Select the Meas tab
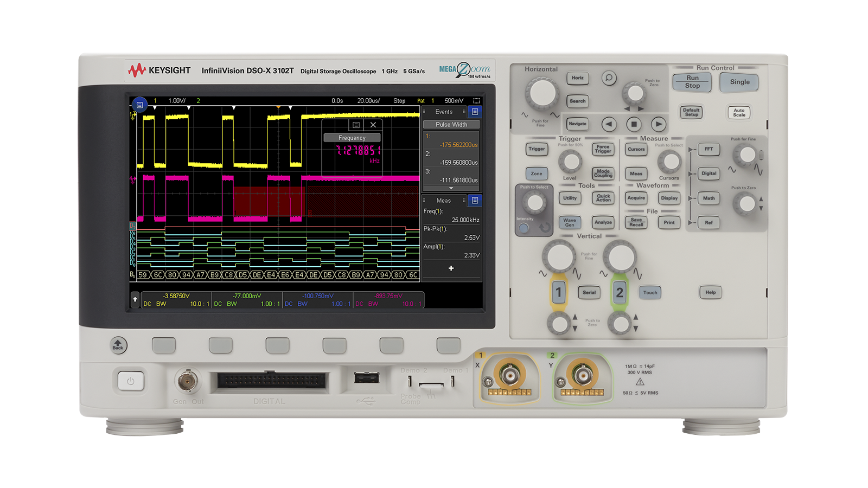 pyautogui.click(x=444, y=200)
